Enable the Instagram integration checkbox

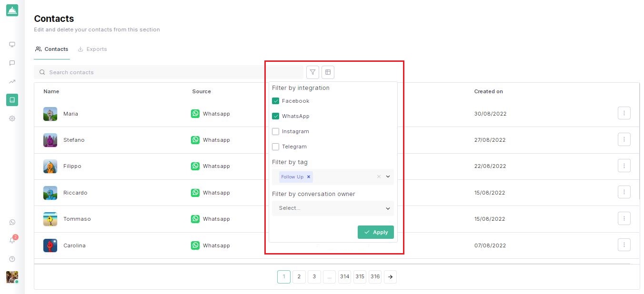pos(275,131)
